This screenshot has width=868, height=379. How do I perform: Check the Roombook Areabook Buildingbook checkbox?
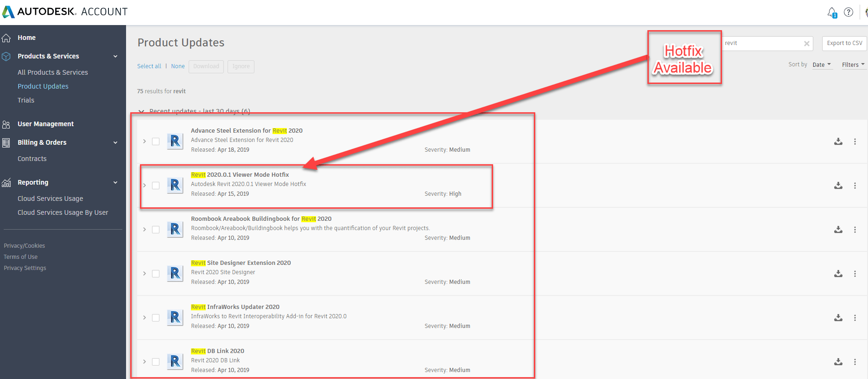(156, 230)
